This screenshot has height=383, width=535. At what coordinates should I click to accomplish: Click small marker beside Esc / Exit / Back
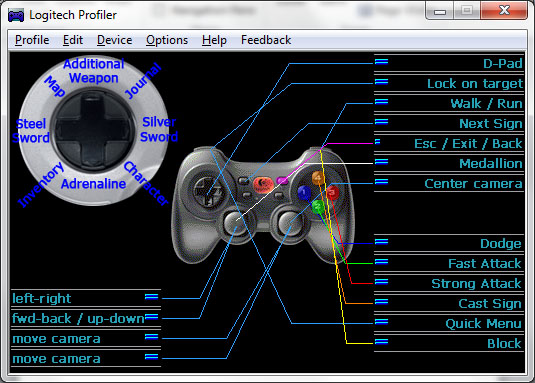[x=378, y=142]
